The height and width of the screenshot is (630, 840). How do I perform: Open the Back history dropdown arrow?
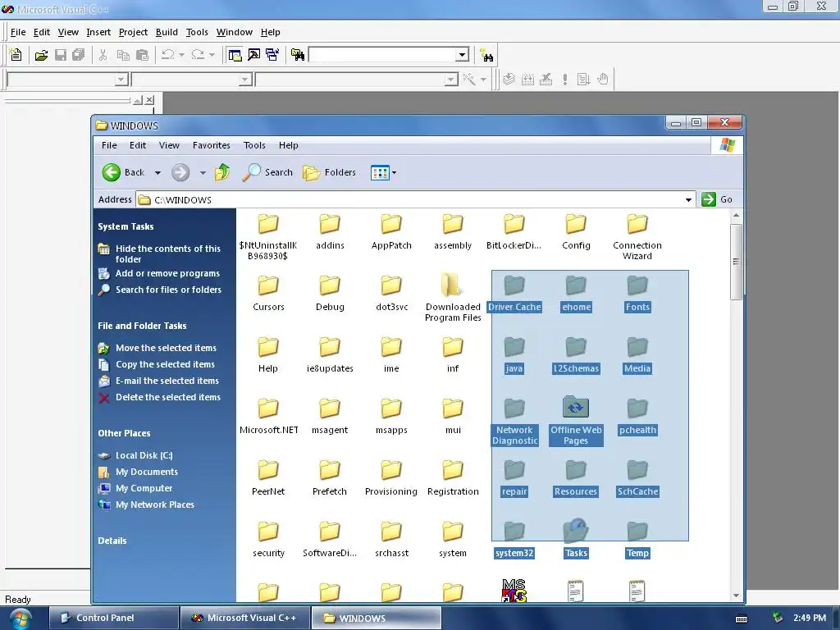click(x=157, y=172)
